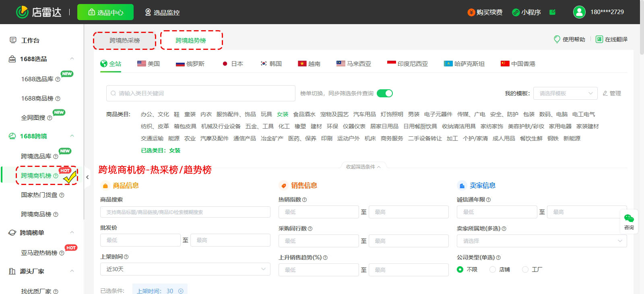Select the 马来西亚 country tab

point(354,64)
